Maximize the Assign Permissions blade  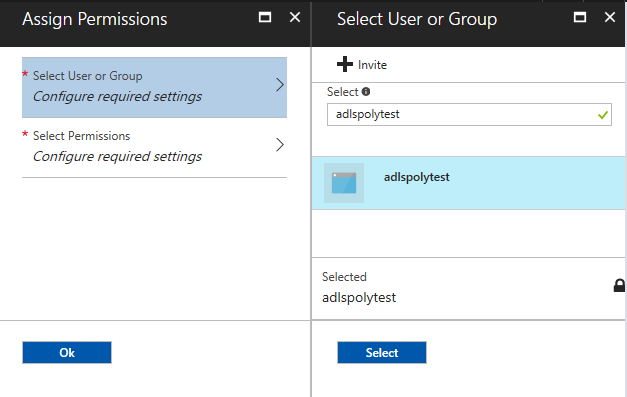tap(265, 17)
